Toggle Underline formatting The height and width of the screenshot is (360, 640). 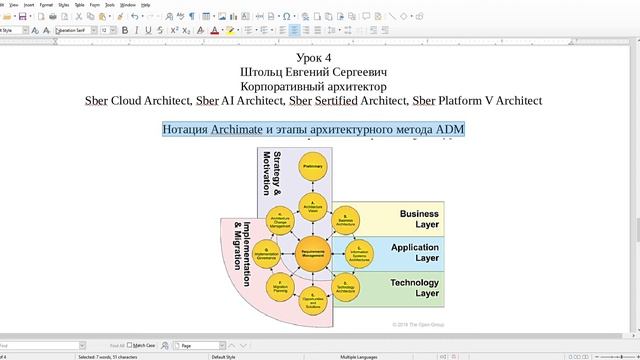148,30
